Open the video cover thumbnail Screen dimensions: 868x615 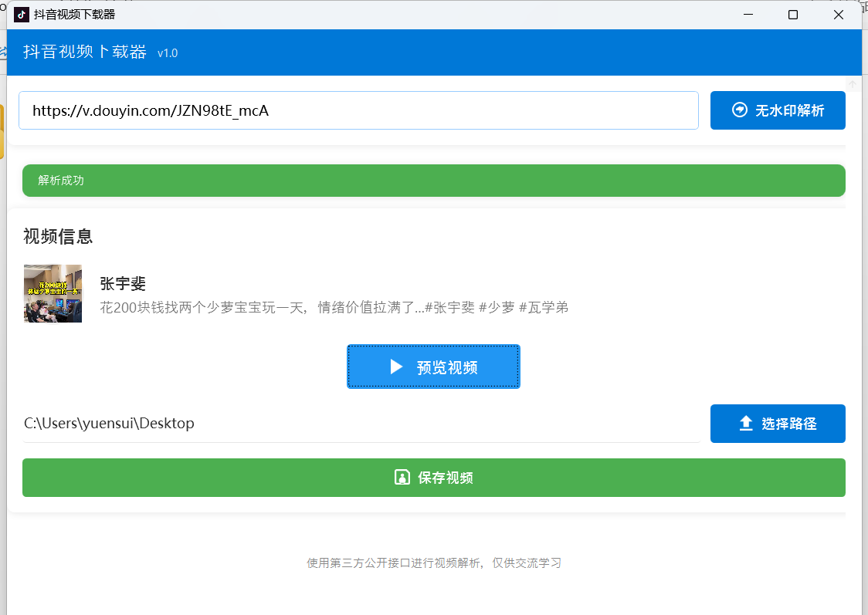(x=53, y=294)
